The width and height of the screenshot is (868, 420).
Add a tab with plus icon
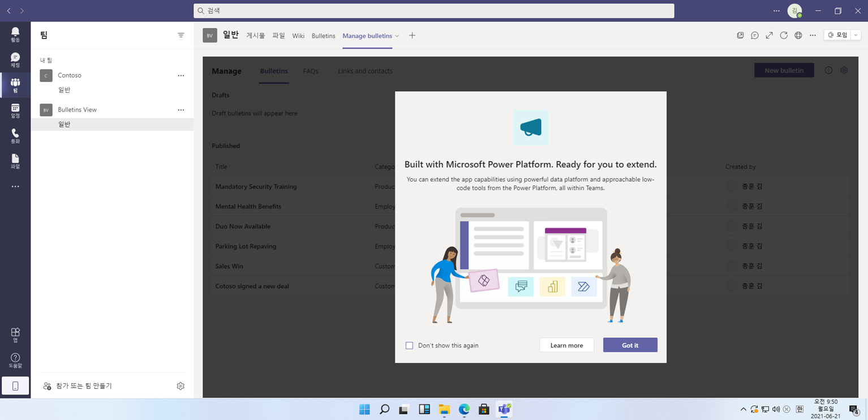(412, 36)
